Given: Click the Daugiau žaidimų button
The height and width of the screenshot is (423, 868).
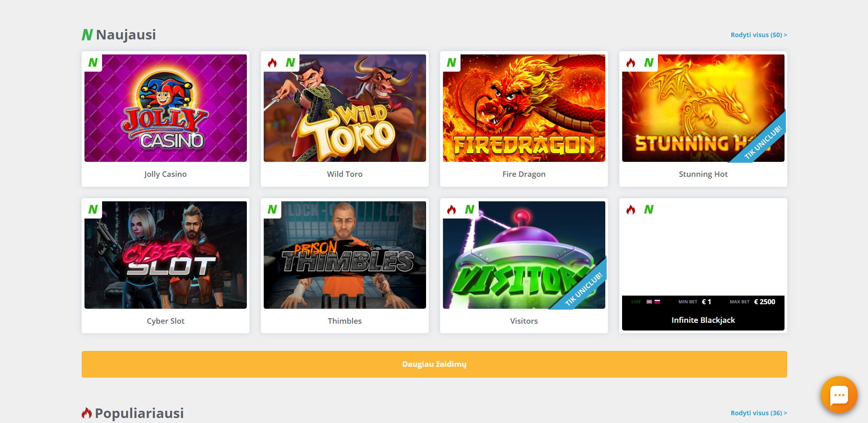Looking at the screenshot, I should (x=434, y=364).
